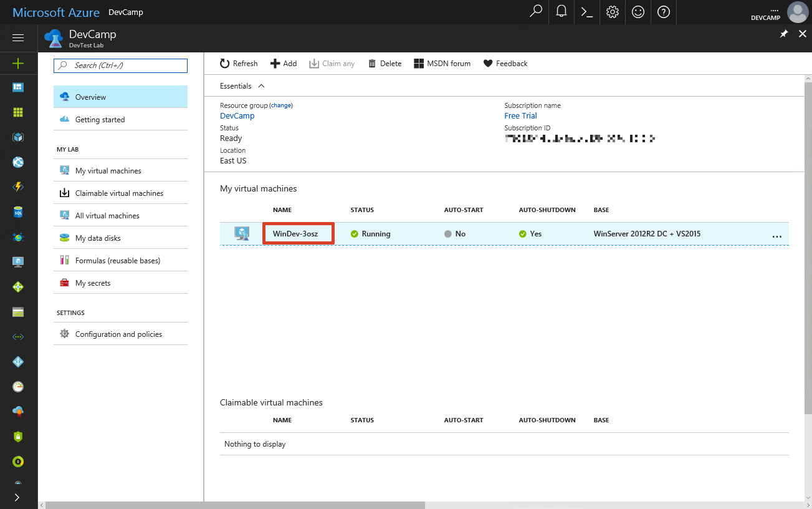Open the global search magnifier icon
812x509 pixels.
point(535,12)
